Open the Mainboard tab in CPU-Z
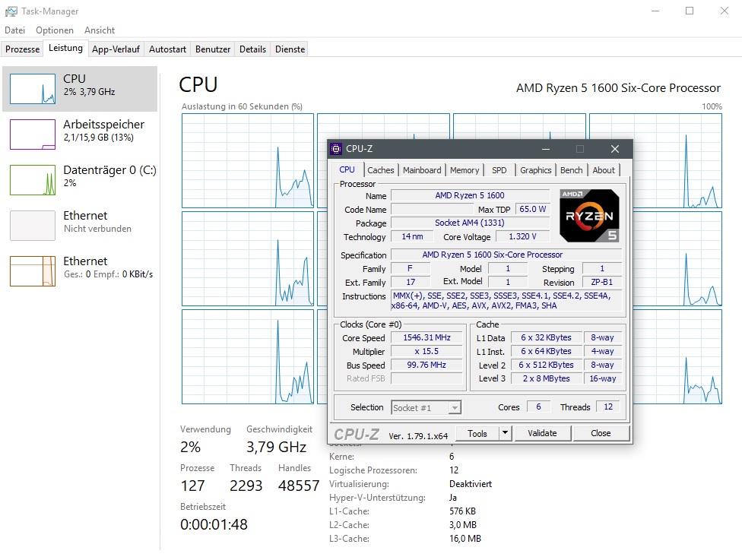 pos(422,170)
